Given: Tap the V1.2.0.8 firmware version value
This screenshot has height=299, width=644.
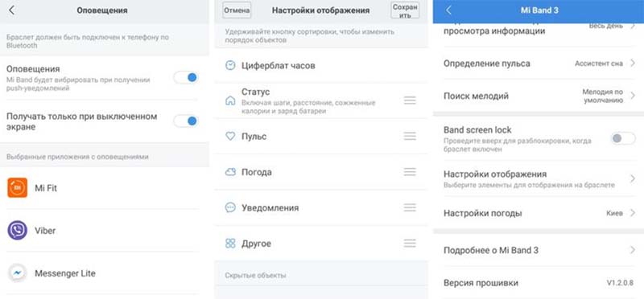Looking at the screenshot, I should click(x=620, y=283).
